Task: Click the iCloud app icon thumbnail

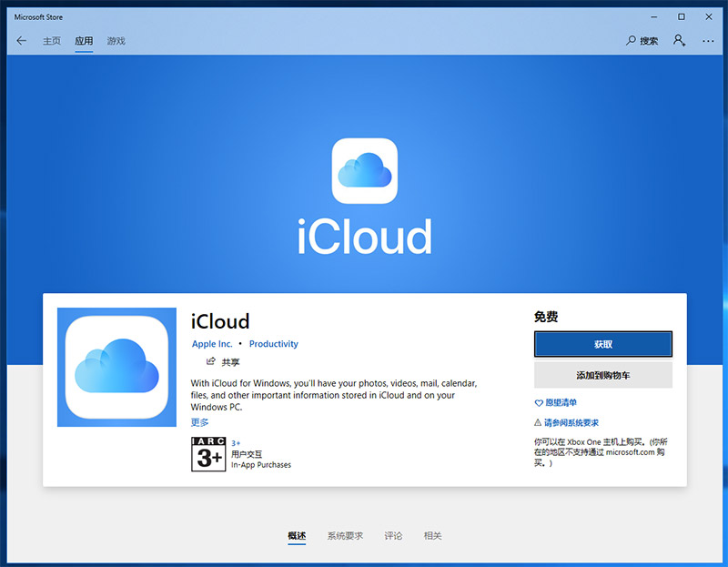Action: (116, 367)
